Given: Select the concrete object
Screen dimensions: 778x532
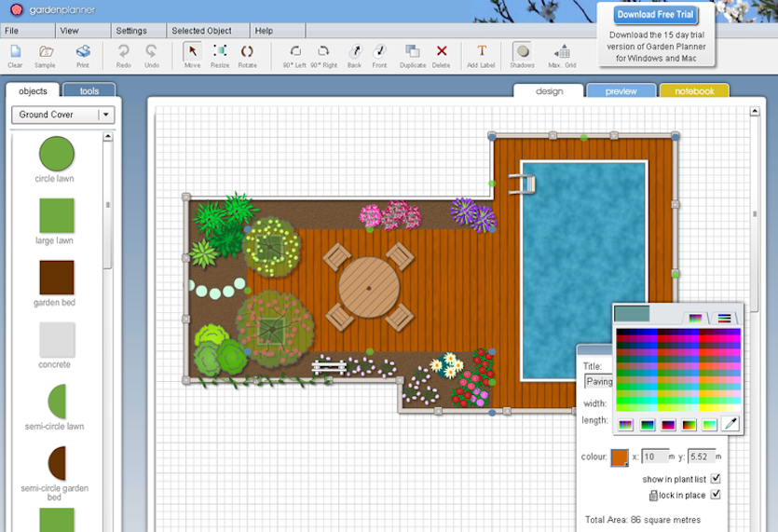Looking at the screenshot, I should tap(57, 339).
